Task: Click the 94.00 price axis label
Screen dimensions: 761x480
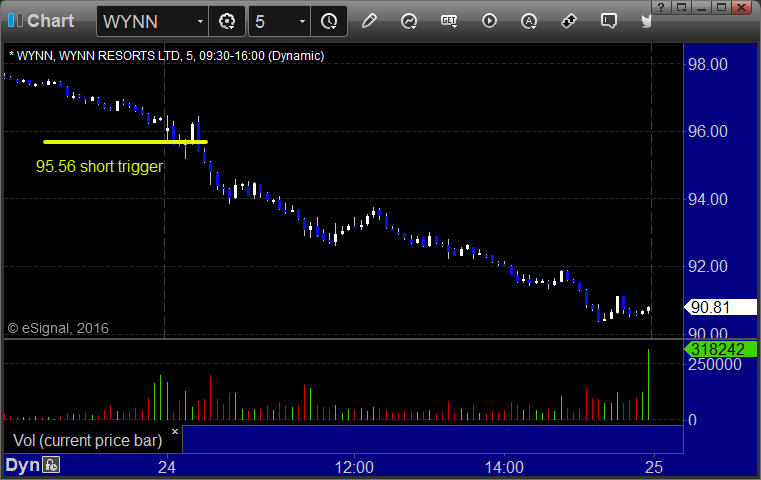Action: click(708, 199)
